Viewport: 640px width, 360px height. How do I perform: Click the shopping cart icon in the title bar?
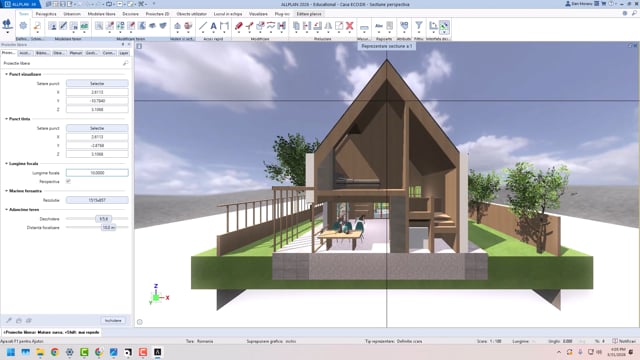tap(604, 4)
